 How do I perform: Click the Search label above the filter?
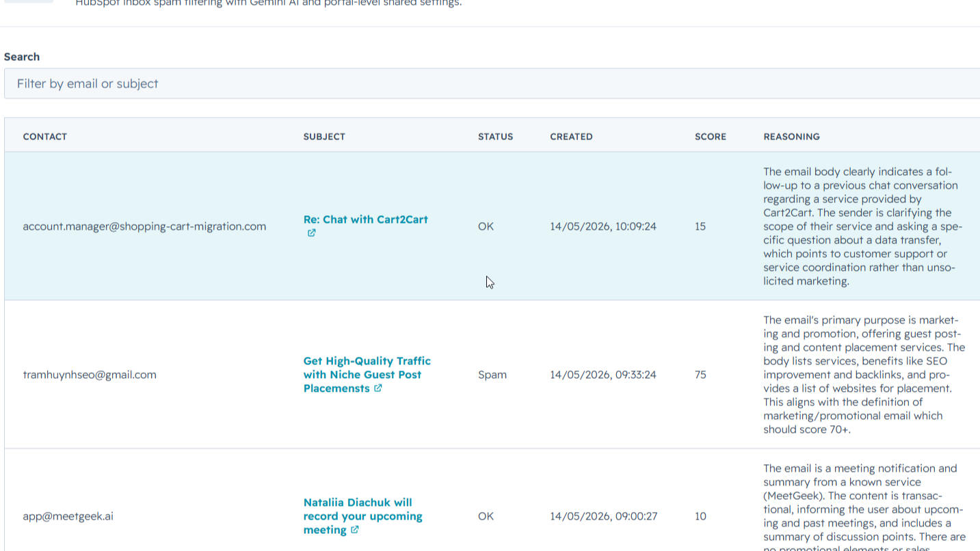pyautogui.click(x=22, y=57)
